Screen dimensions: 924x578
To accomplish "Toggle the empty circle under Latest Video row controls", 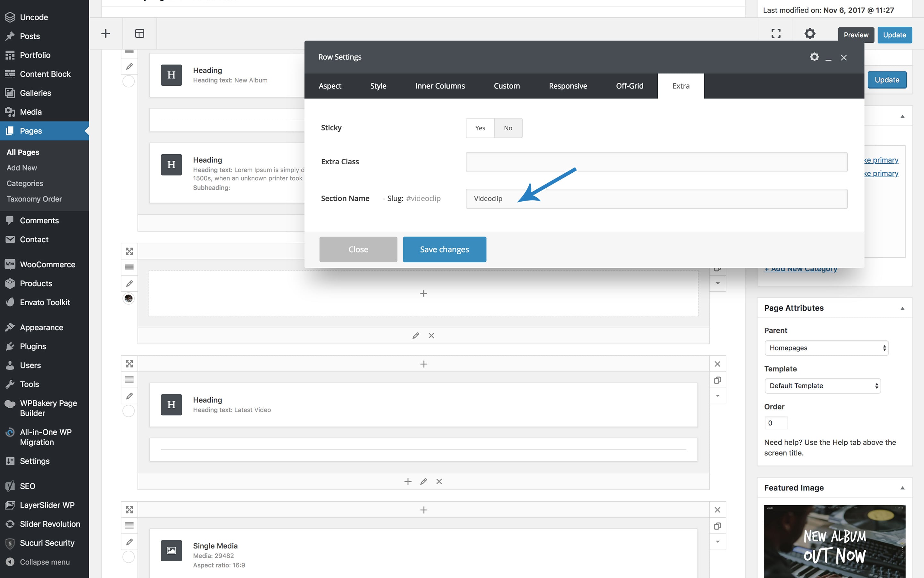I will point(128,411).
